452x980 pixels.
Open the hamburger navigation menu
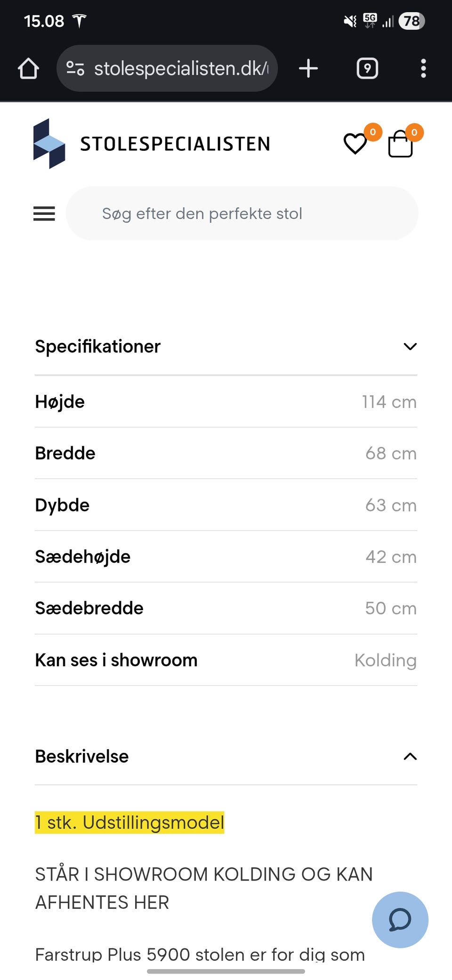44,213
